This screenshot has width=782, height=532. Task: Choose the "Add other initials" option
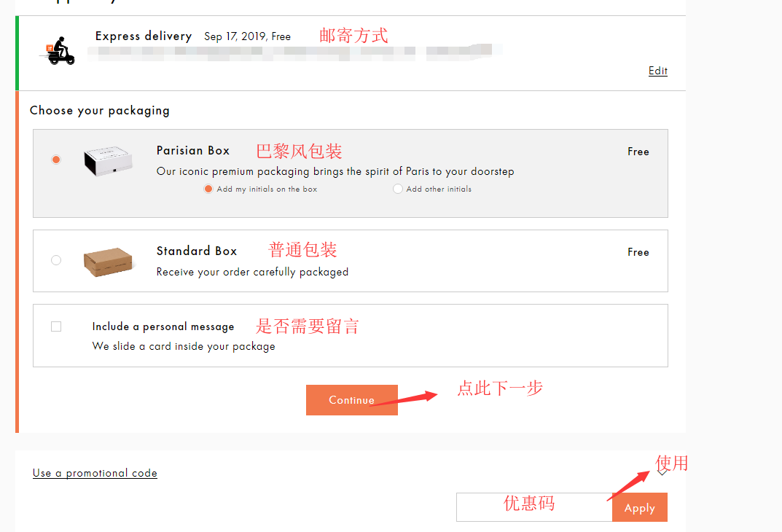point(398,189)
